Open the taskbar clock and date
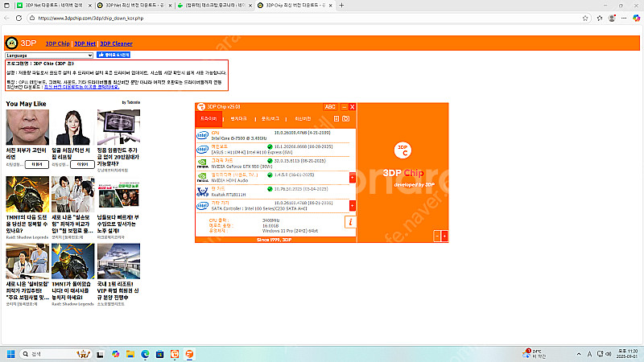Screen dimensions: 644x362 tap(628, 354)
